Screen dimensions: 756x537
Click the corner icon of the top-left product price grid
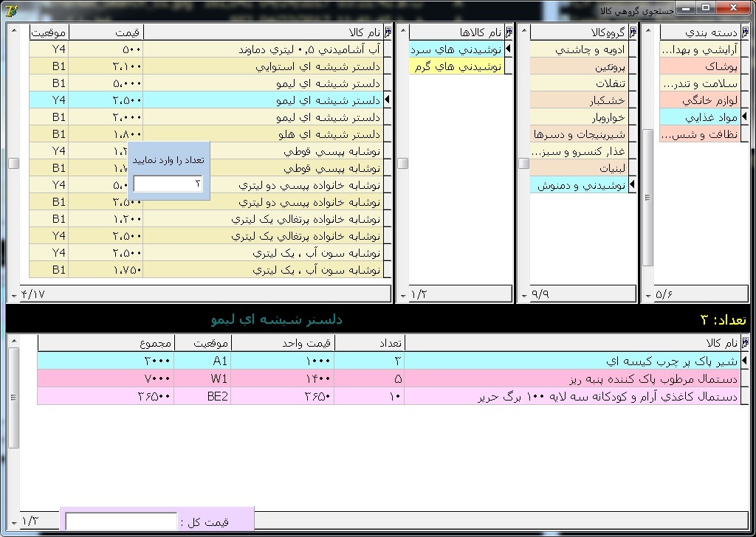pyautogui.click(x=387, y=32)
